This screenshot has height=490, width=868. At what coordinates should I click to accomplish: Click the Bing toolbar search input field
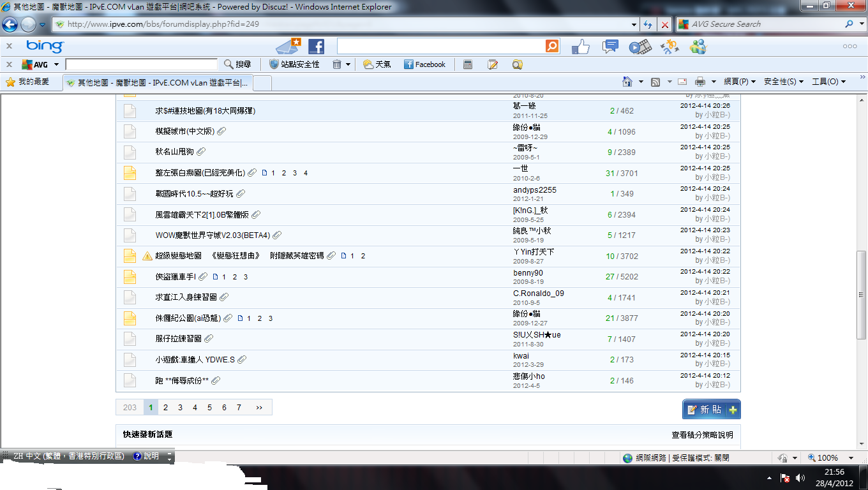[x=440, y=47]
